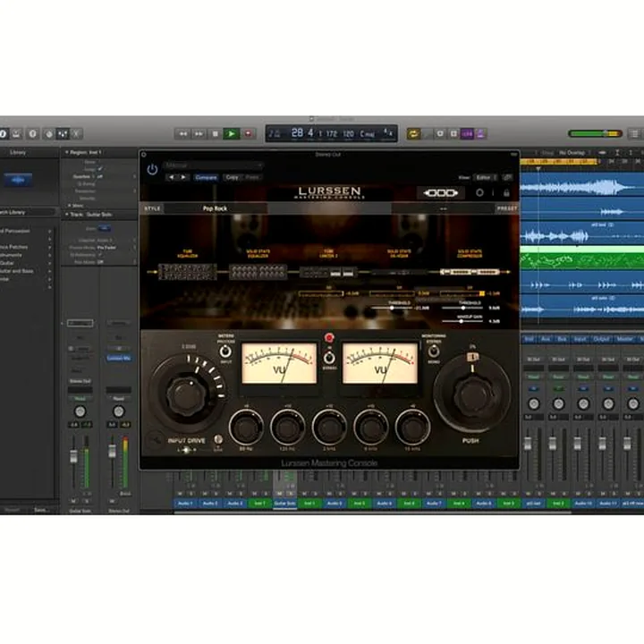Click the 60 Hz EQ knob
This screenshot has height=644, width=644.
click(246, 428)
